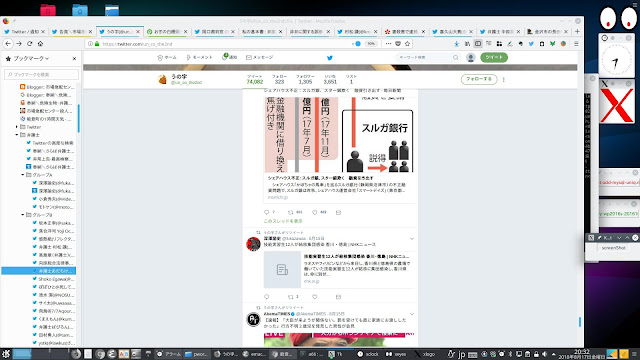
Task: Click the green padlock in address bar
Action: 97,44
